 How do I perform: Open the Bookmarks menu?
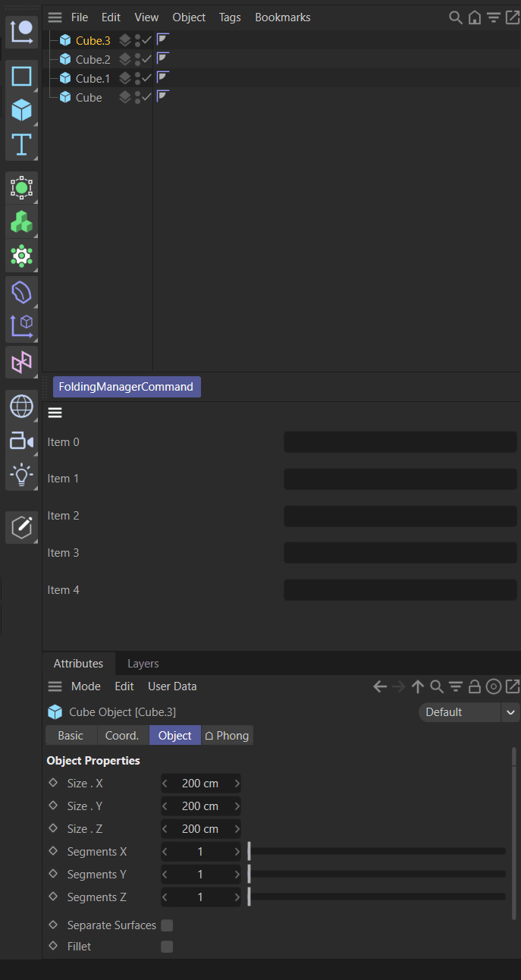[x=283, y=17]
